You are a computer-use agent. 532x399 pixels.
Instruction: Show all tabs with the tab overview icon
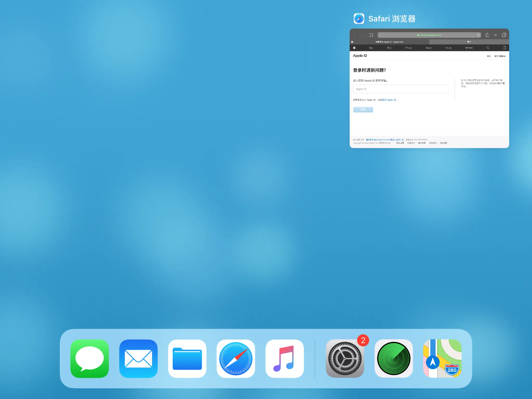504,35
